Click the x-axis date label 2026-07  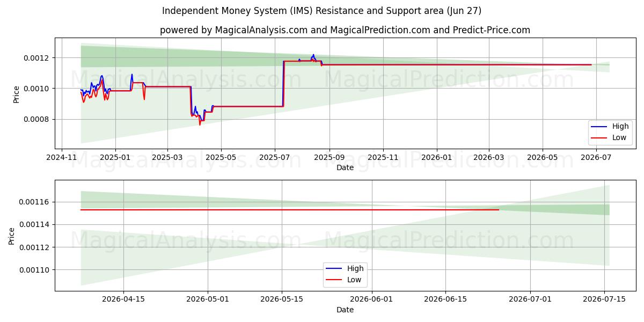tap(596, 158)
